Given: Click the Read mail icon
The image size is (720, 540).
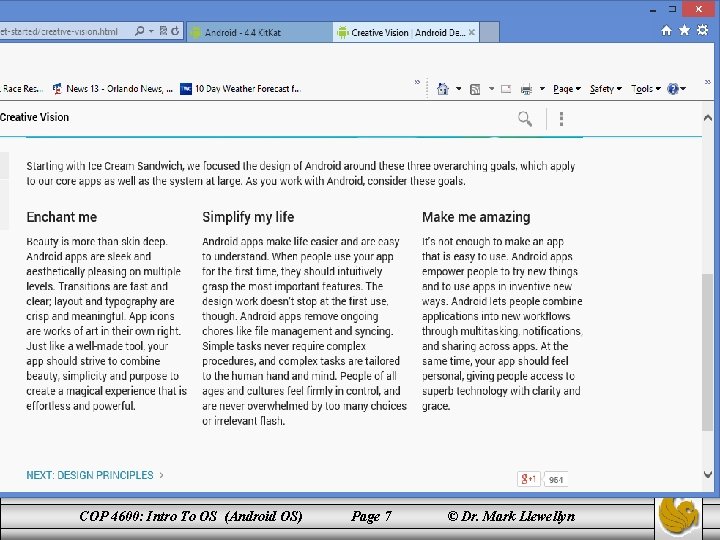Looking at the screenshot, I should point(506,89).
